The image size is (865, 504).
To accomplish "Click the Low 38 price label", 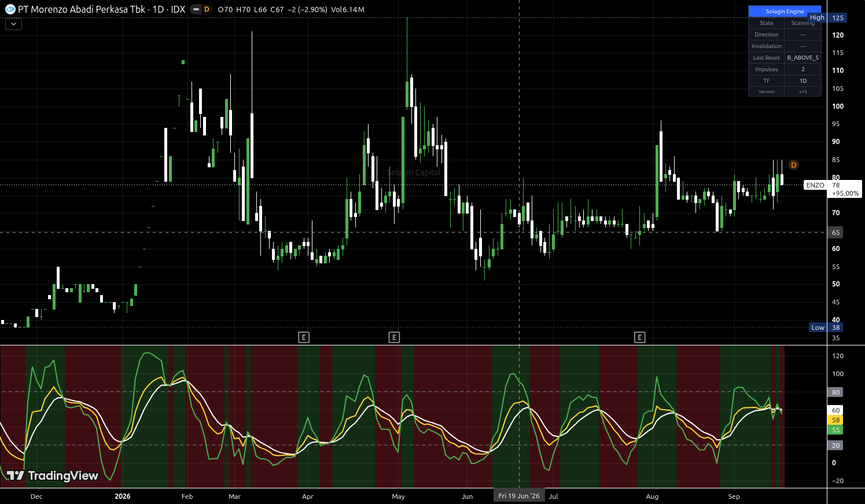I will 827,328.
